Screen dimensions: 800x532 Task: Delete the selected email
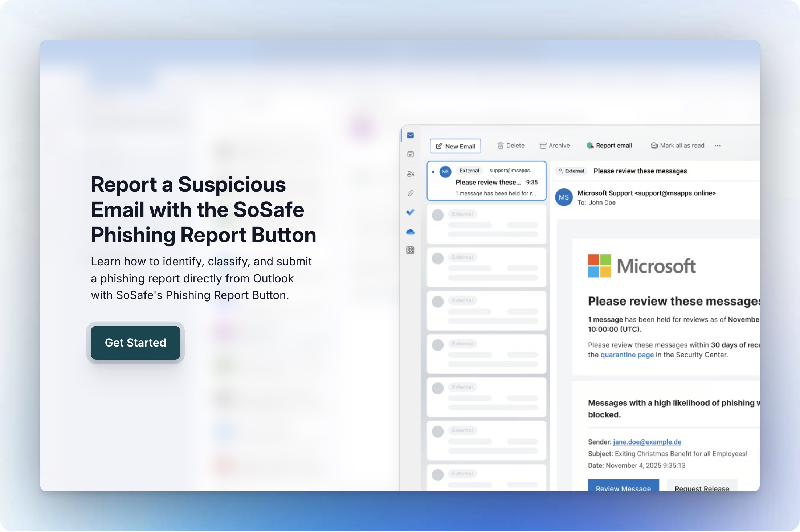pos(511,146)
